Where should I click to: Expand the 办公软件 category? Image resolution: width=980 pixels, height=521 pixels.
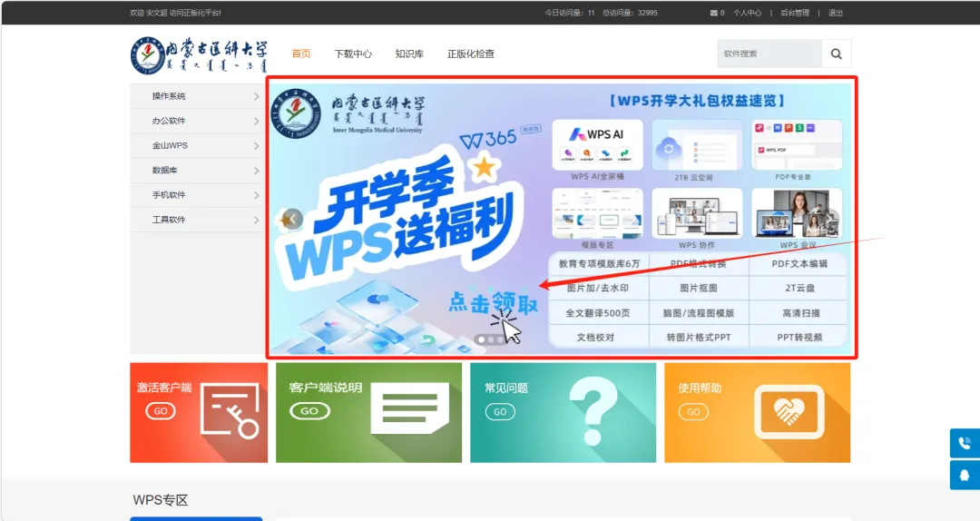pyautogui.click(x=198, y=121)
